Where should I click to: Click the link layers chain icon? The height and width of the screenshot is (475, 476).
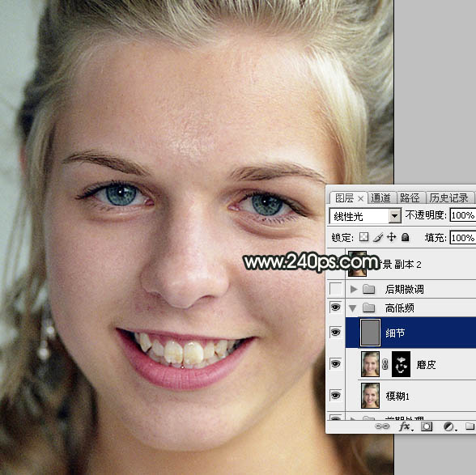pos(382,426)
